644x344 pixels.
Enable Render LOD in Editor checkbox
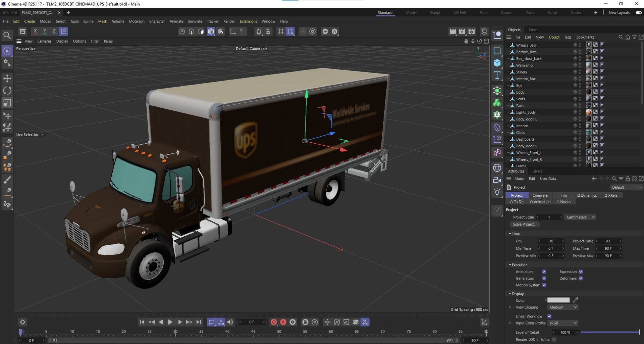tap(554, 340)
